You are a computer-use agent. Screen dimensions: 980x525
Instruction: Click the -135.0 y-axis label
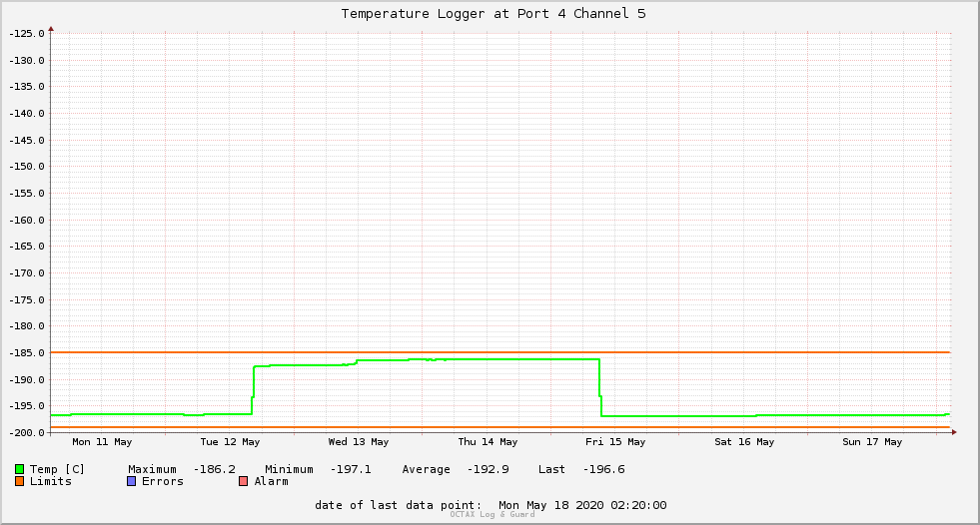pos(27,87)
